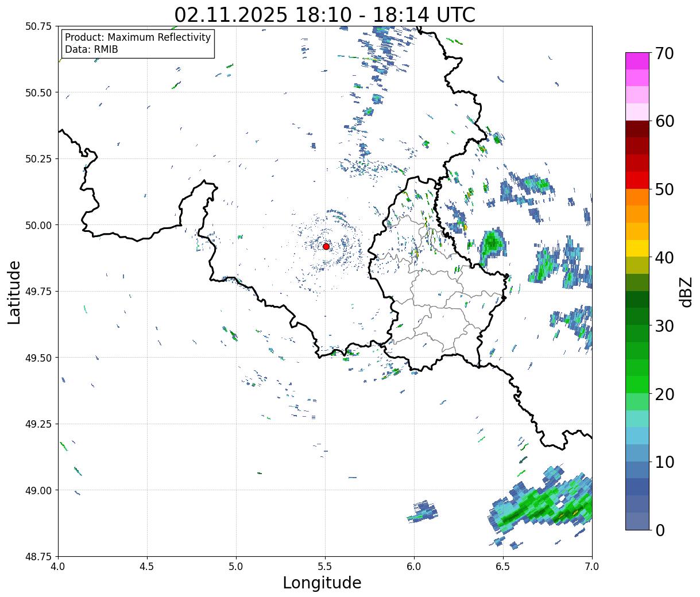
Task: Click the 'Data: RMIB' text line
Action: point(91,49)
